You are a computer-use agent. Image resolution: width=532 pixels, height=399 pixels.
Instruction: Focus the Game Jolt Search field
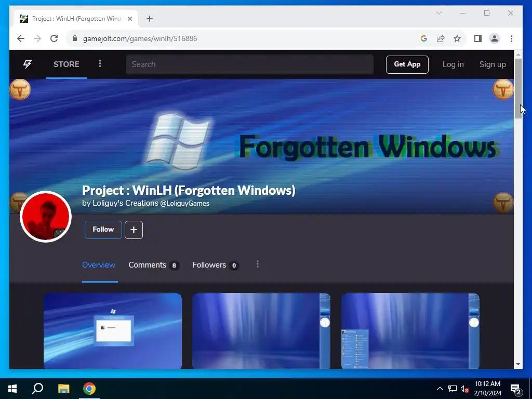click(249, 64)
